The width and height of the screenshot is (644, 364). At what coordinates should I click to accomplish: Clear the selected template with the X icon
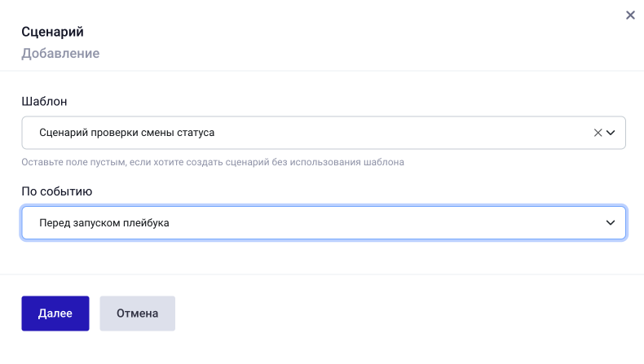598,133
